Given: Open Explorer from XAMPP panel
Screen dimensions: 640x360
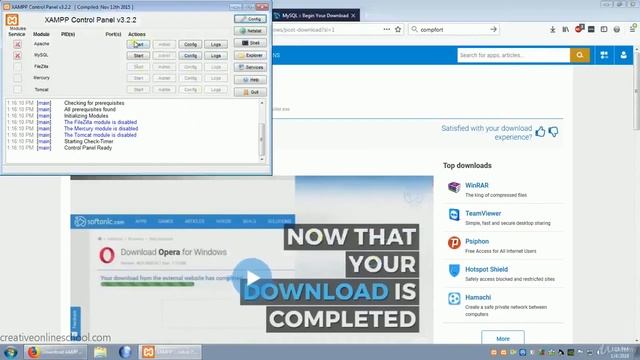Looking at the screenshot, I should point(250,55).
